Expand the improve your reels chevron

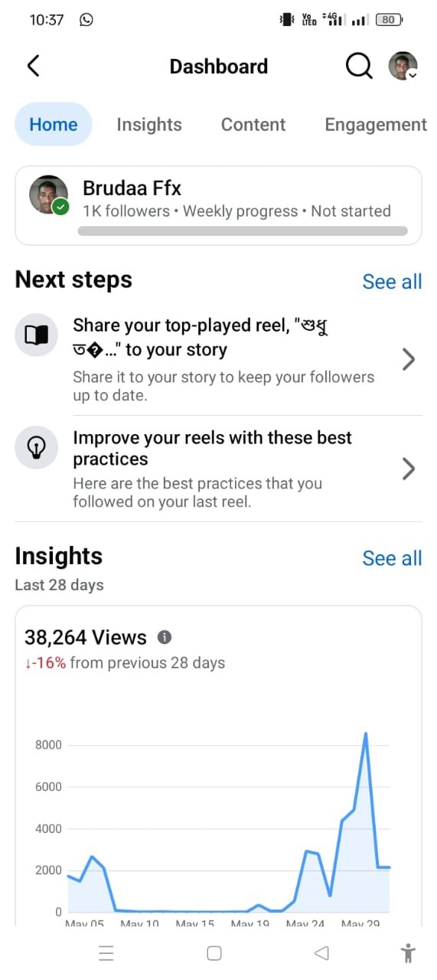[x=409, y=469]
